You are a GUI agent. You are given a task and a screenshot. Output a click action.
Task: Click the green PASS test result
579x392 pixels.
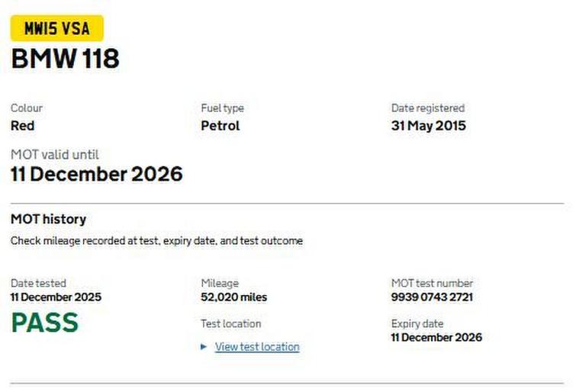(44, 323)
